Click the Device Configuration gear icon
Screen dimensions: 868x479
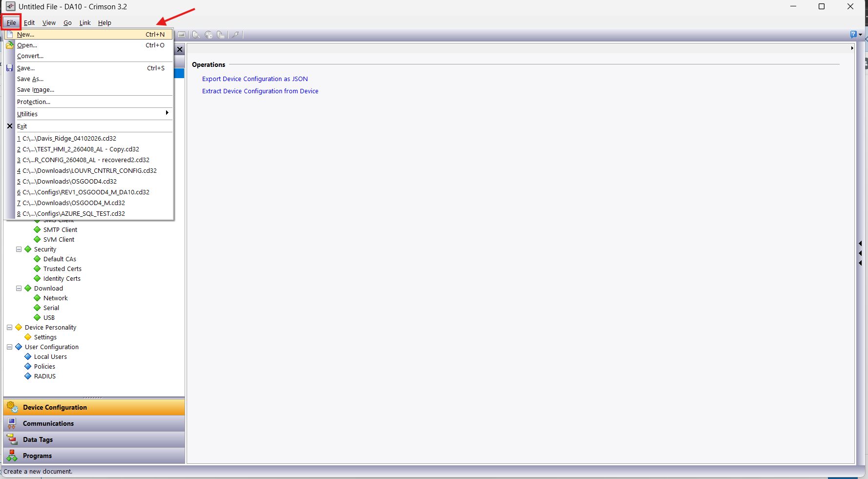12,407
